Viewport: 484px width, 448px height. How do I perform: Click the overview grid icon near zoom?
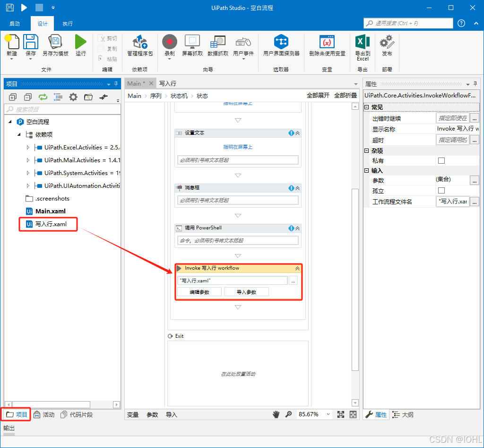point(353,414)
